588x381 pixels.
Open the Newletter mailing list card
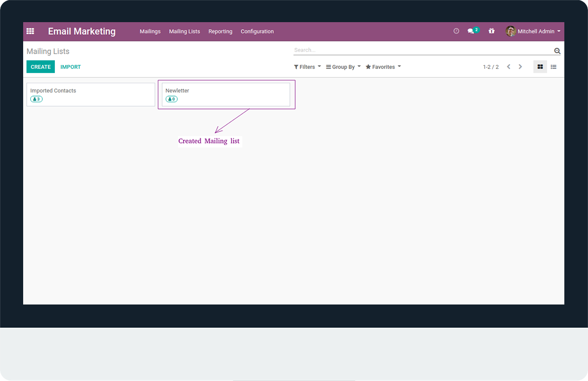226,95
